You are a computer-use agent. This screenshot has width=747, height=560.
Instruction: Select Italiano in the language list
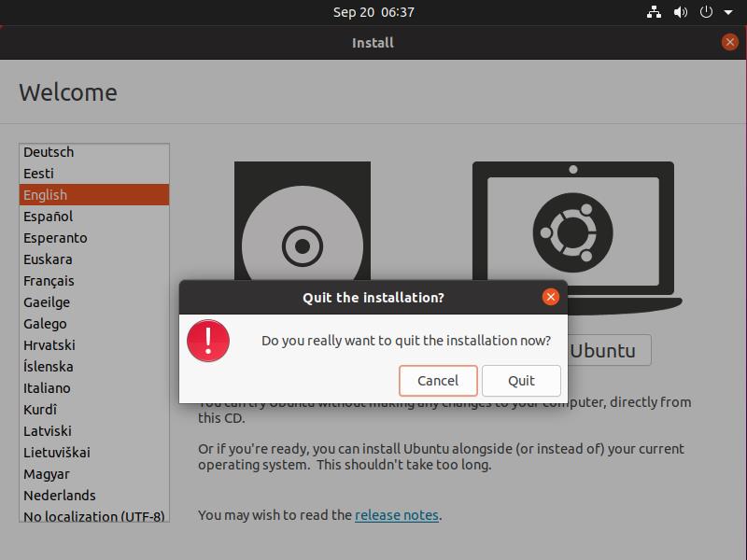[94, 387]
